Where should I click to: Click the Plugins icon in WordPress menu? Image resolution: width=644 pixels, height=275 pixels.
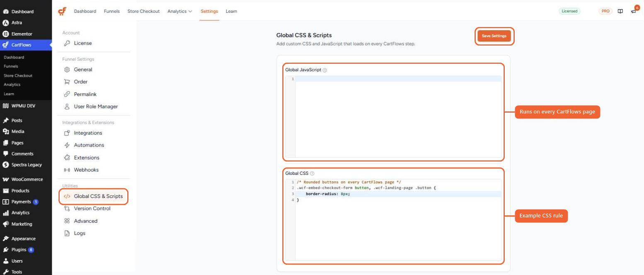6,250
